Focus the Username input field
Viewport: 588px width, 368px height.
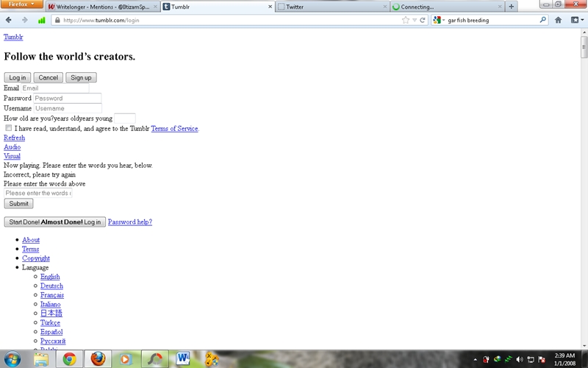click(x=68, y=108)
